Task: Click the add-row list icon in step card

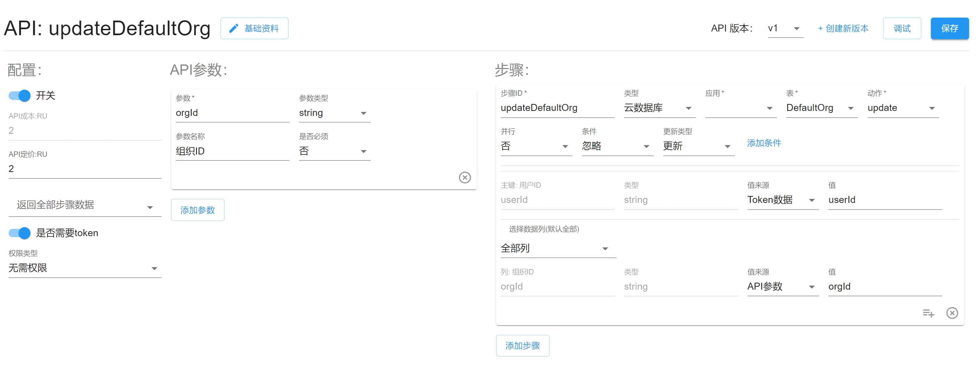Action: coord(928,313)
